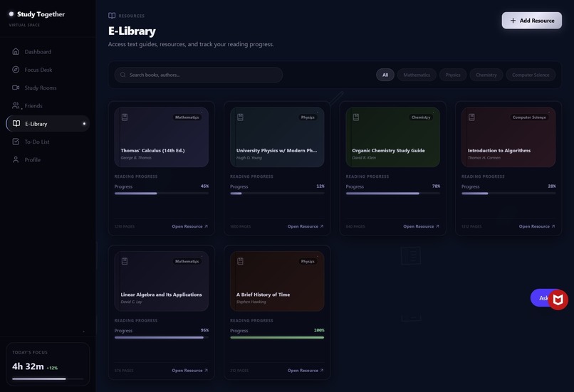574x392 pixels.
Task: Click Mathematics tag on Thomas' Calculus cover
Action: click(x=187, y=117)
